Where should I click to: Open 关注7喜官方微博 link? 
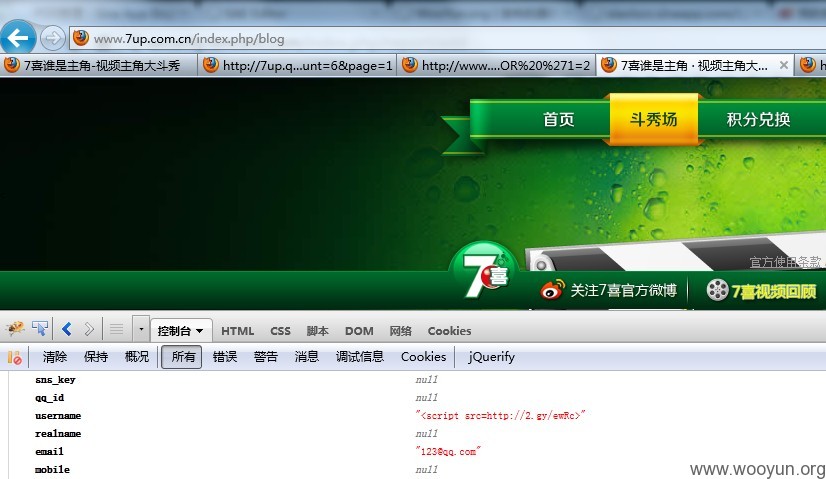point(623,291)
